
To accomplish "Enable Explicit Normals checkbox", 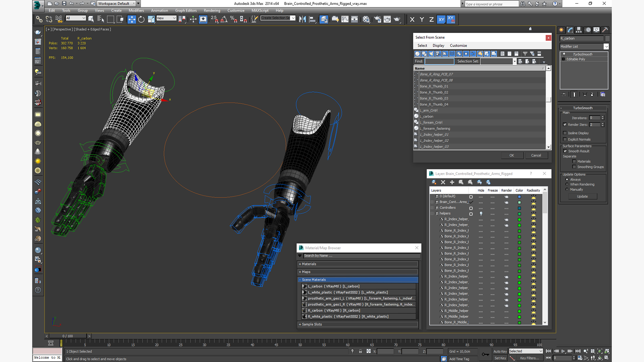I will coord(565,139).
